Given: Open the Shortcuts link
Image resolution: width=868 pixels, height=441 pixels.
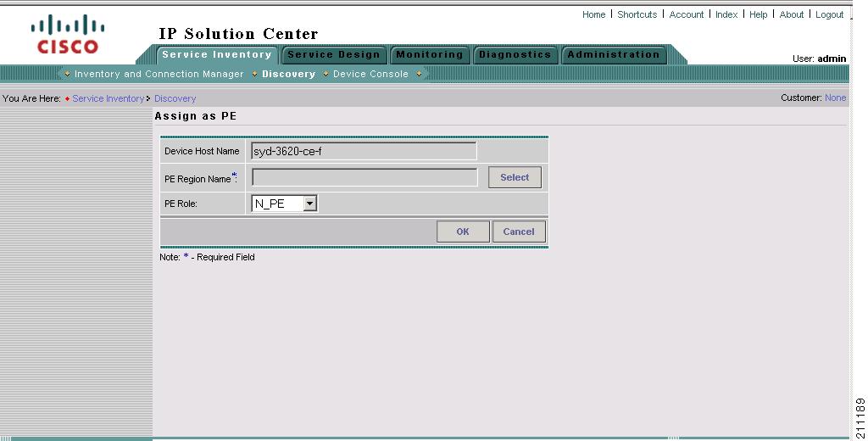Looking at the screenshot, I should (637, 15).
